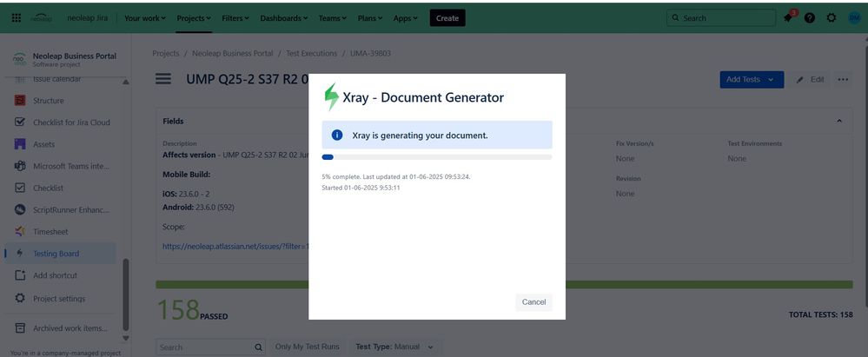Click the Xray logo in dialog
Screen dimensions: 868x357
[331, 97]
